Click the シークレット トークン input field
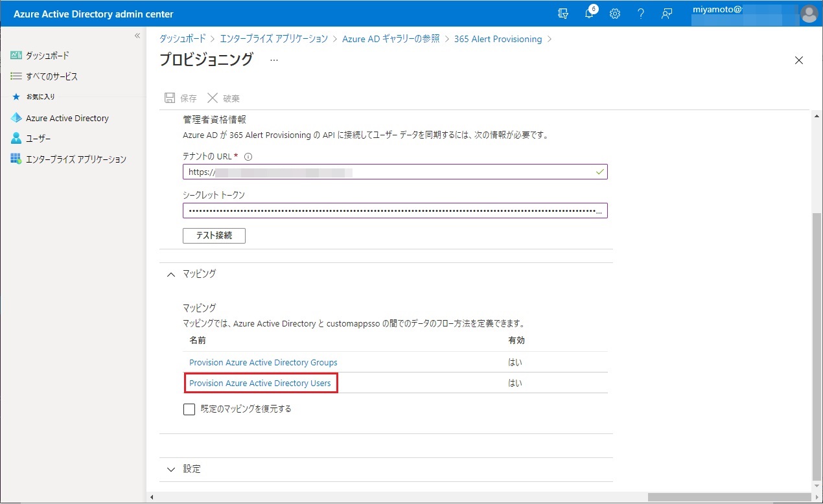The height and width of the screenshot is (504, 823). pyautogui.click(x=389, y=211)
